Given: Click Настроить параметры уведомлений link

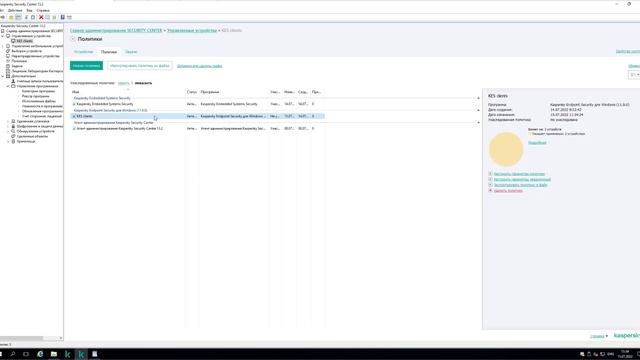Looking at the screenshot, I should pos(522,179).
